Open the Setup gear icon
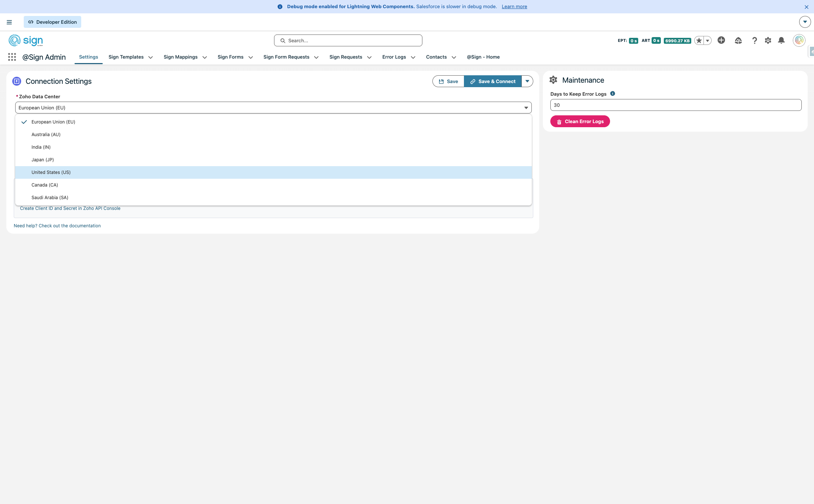The height and width of the screenshot is (504, 814). coord(768,40)
